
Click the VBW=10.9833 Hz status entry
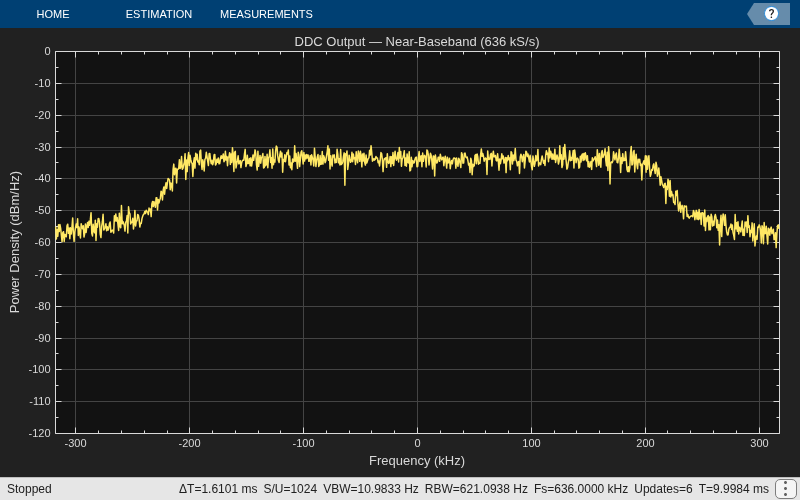pyautogui.click(x=370, y=489)
